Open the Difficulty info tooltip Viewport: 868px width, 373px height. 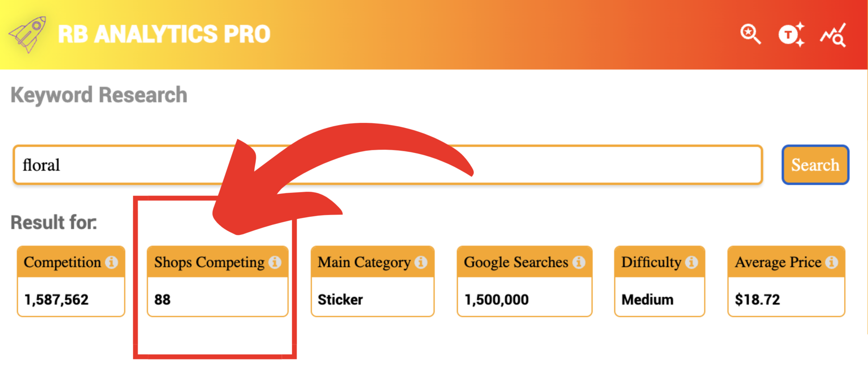[x=691, y=261]
